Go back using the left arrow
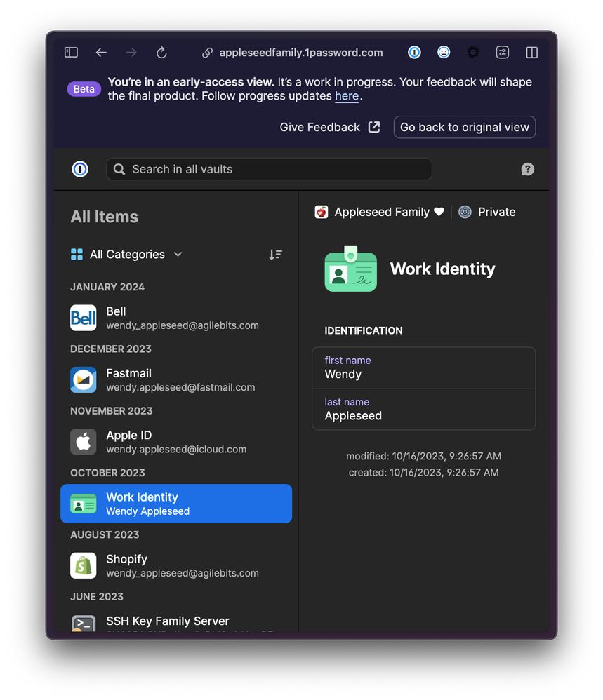The width and height of the screenshot is (603, 700). 101,53
